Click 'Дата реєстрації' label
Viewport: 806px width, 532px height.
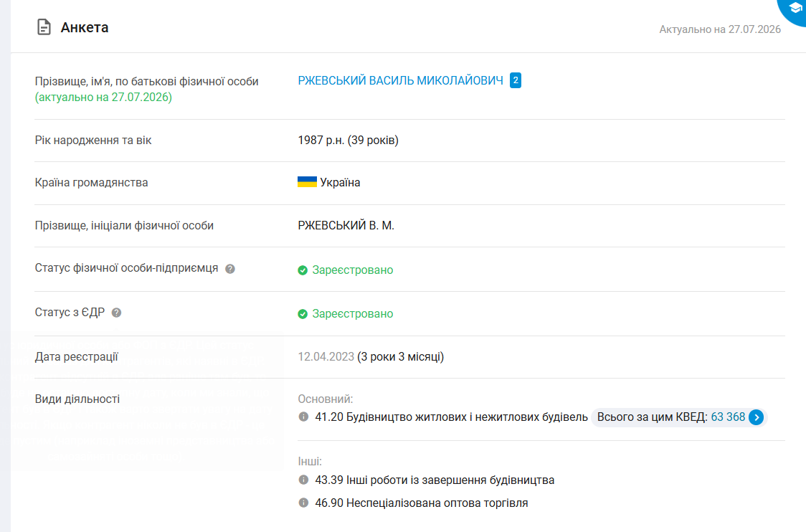point(77,357)
